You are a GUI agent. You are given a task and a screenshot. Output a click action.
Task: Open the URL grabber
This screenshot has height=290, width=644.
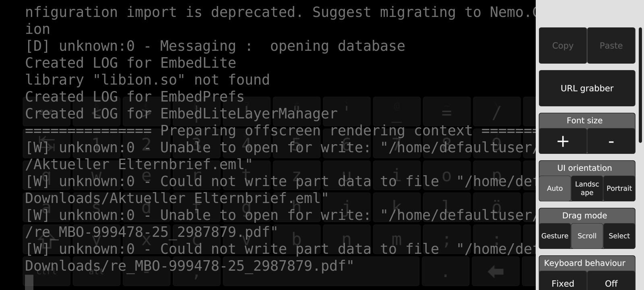(x=587, y=88)
